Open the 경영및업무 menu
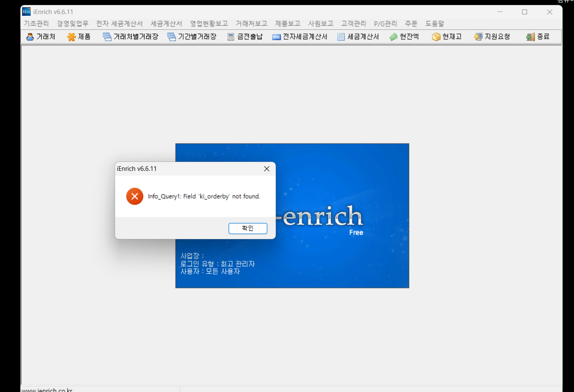Screen dimensions: 574x392 [72, 24]
